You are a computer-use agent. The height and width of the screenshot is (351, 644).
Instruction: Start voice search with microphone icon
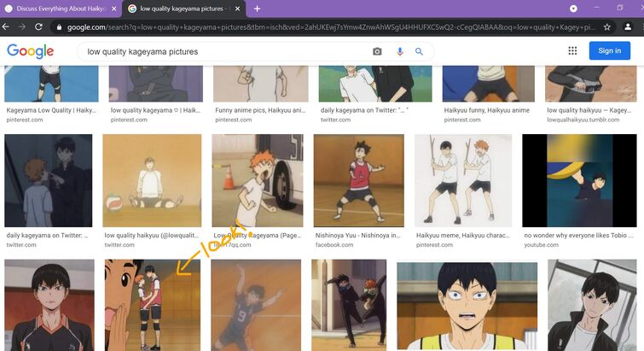coord(400,51)
